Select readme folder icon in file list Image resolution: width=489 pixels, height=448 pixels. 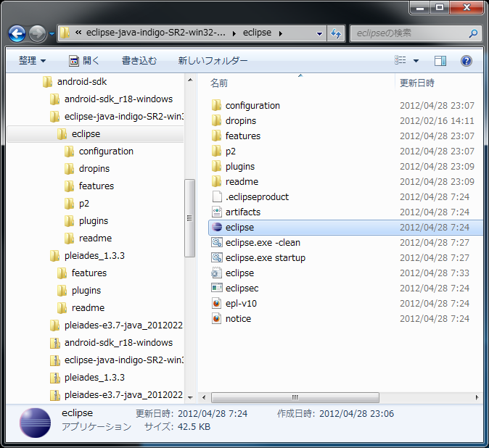[x=217, y=182]
